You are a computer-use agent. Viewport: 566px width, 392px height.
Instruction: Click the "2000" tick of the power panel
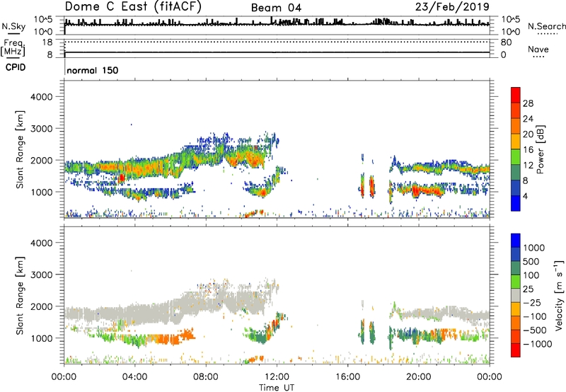click(41, 160)
